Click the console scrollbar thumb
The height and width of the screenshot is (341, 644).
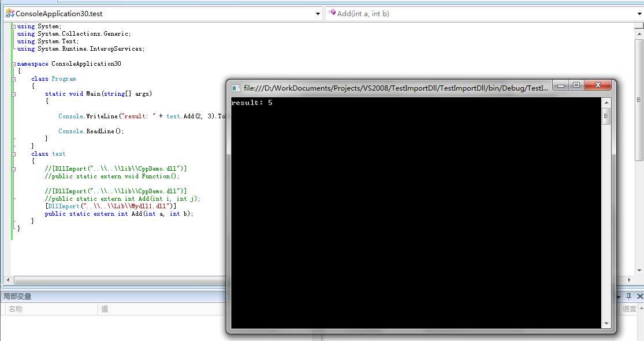coord(606,116)
